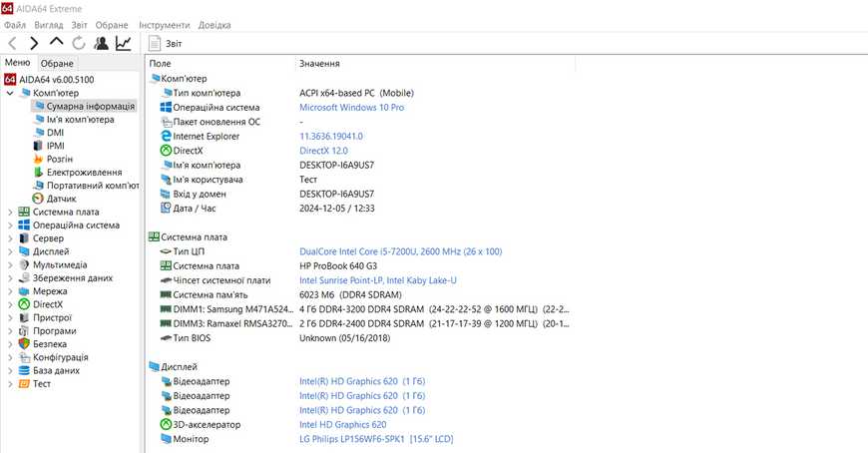
Task: Click the Збереження даних icon in sidebar
Action: [24, 278]
